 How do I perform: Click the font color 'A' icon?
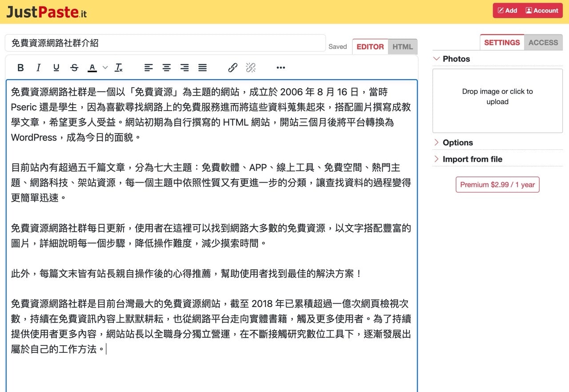click(x=92, y=68)
